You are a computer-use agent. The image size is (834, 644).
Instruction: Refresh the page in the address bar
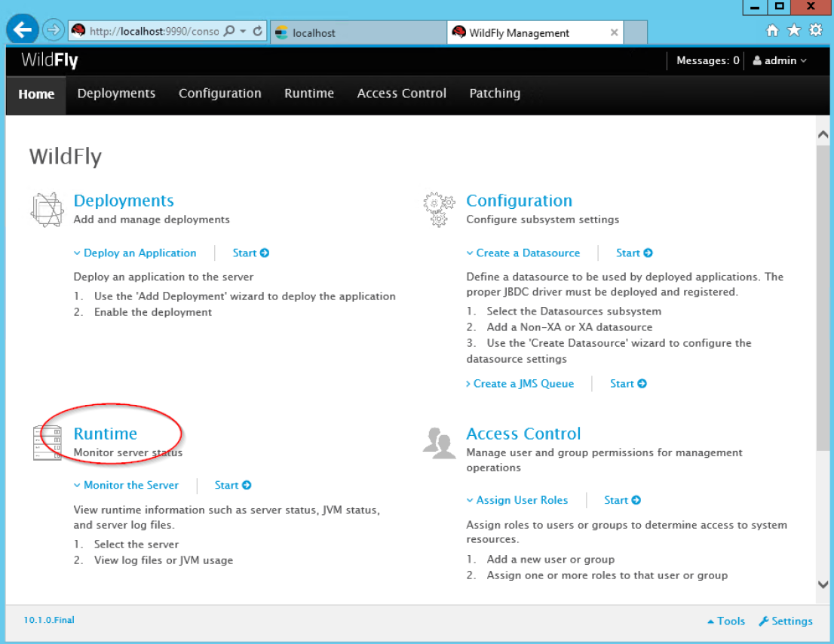click(258, 32)
